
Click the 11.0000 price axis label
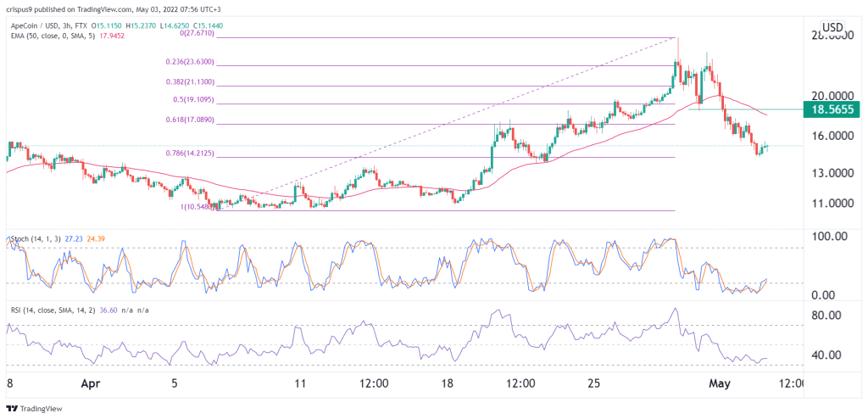pos(832,204)
